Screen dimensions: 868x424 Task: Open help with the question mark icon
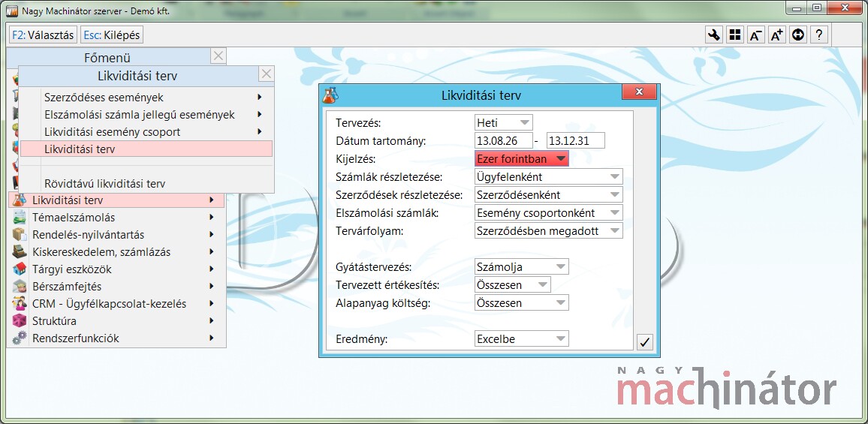818,35
